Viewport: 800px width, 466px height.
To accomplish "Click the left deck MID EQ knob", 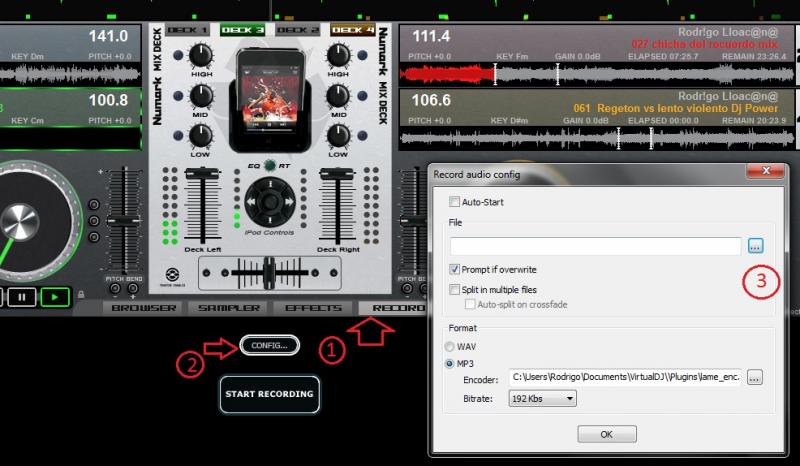I will coord(201,96).
